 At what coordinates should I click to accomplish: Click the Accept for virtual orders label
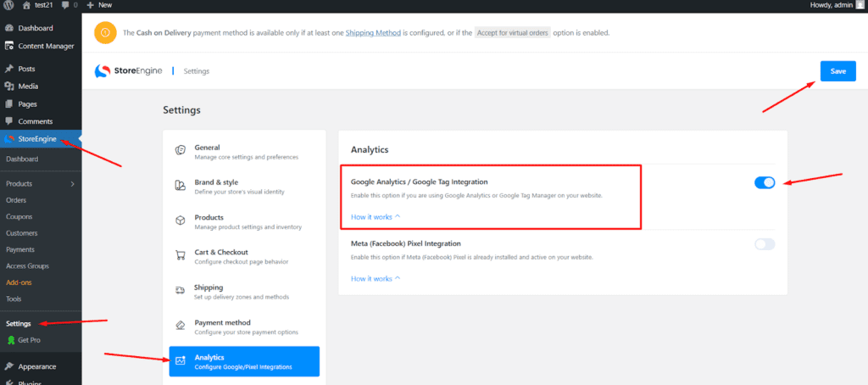pos(513,33)
